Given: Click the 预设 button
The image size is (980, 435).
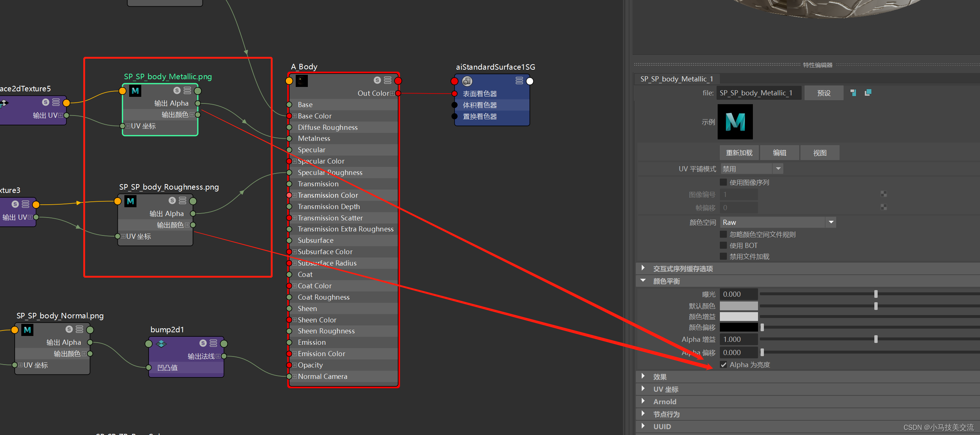Looking at the screenshot, I should 823,93.
